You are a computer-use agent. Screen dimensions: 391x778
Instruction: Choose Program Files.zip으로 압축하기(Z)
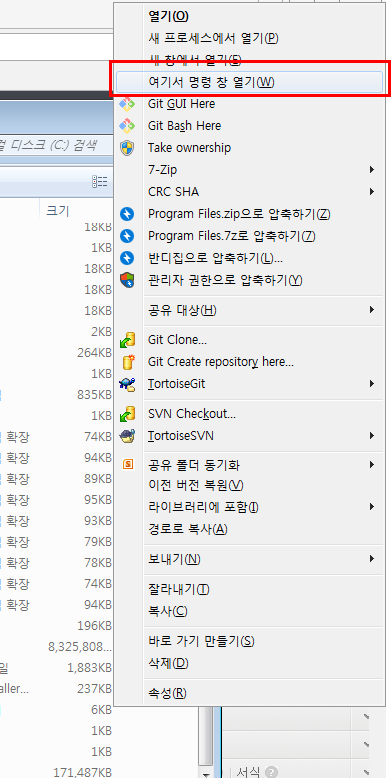tap(250, 214)
